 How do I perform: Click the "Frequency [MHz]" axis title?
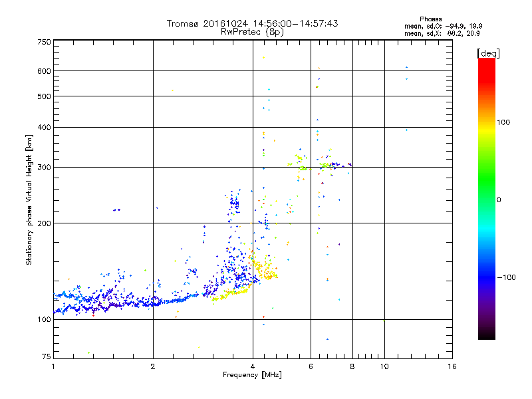(x=253, y=375)
